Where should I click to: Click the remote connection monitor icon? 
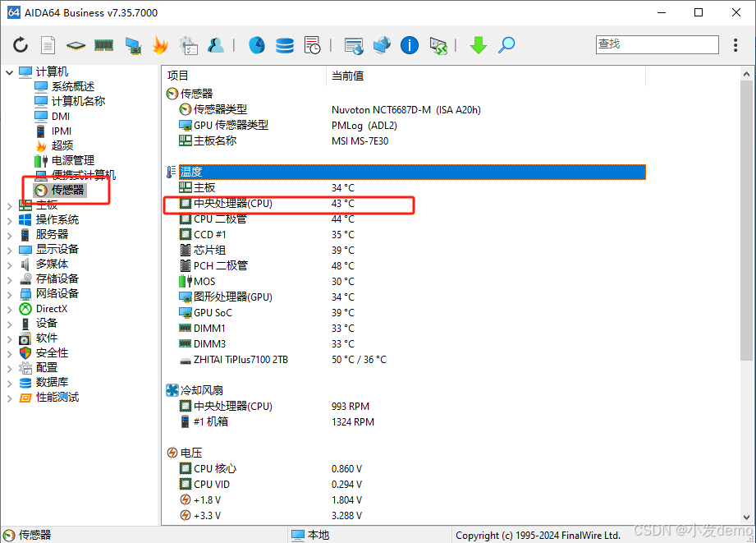pyautogui.click(x=438, y=46)
